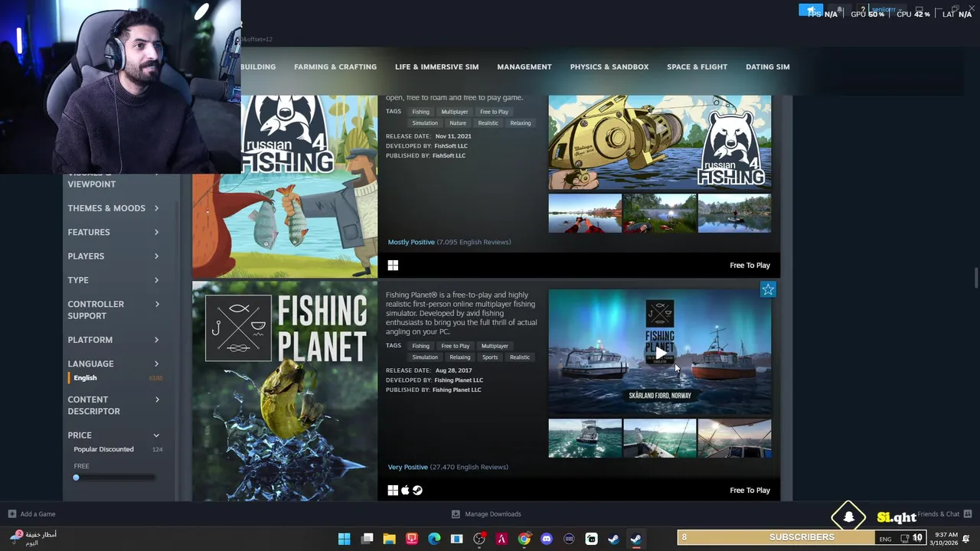Click the Relaxing tag on Fishing Planet
Viewport: 980px width, 551px height.
tap(460, 357)
